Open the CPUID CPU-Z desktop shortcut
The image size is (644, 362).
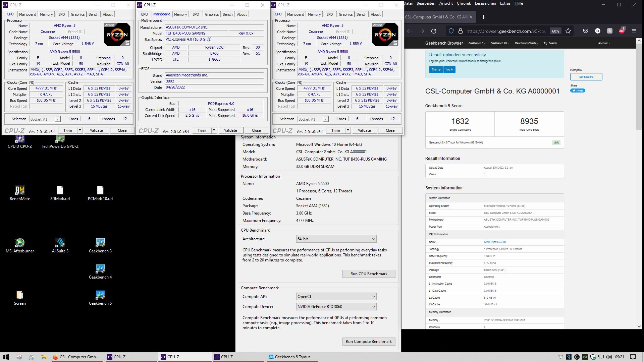pos(20,142)
